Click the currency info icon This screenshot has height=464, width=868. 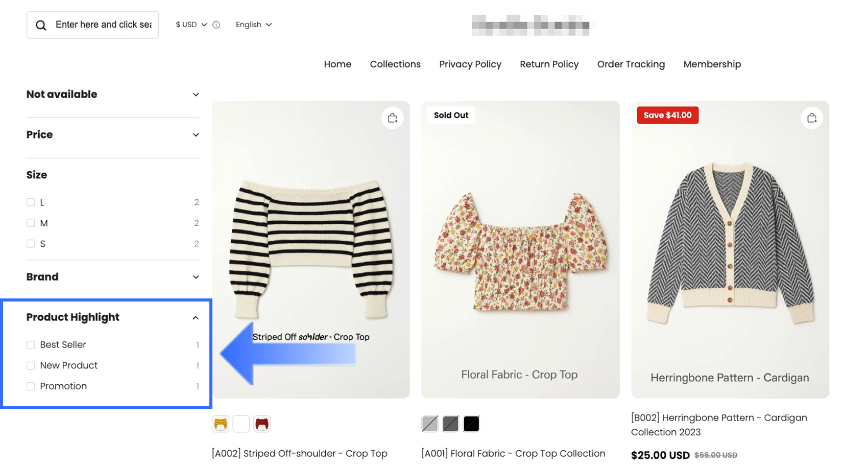[x=216, y=25]
